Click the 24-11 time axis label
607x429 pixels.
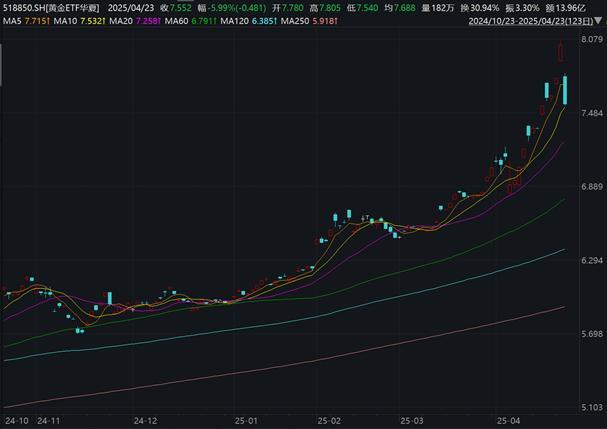point(48,421)
